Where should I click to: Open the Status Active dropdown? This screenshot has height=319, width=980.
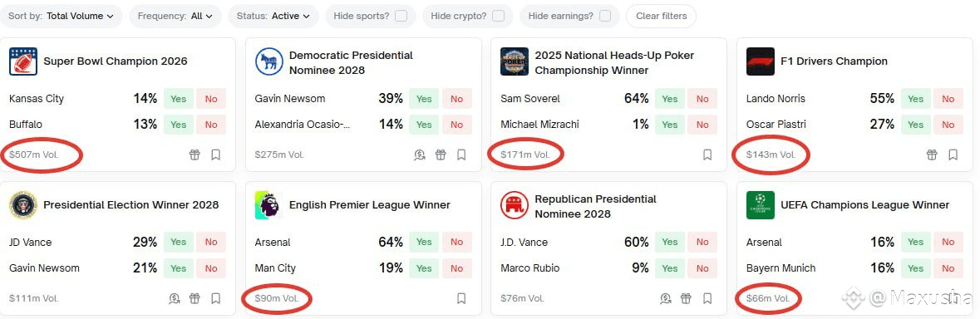[273, 17]
